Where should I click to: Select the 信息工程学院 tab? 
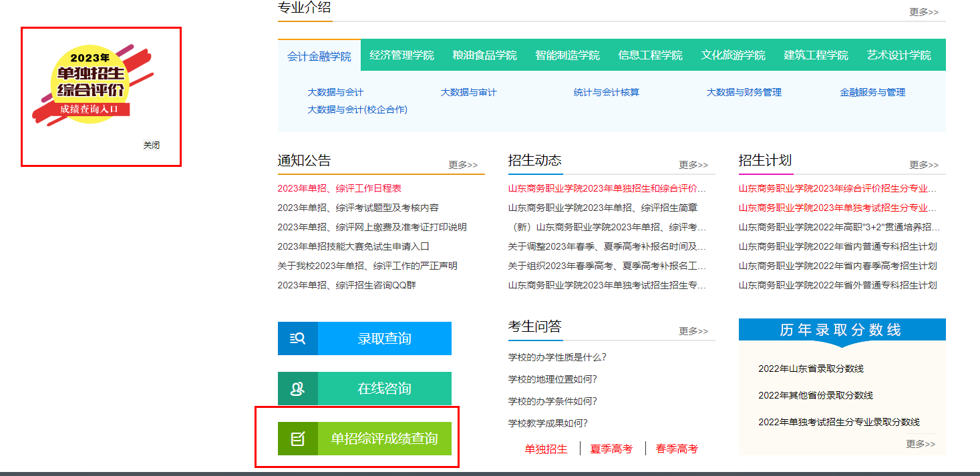(650, 55)
